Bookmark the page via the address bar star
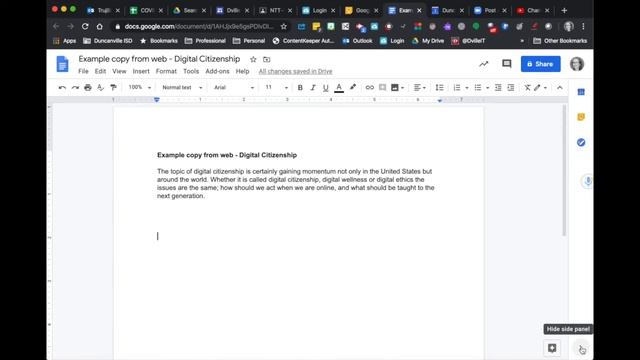The image size is (640, 360). 284,27
